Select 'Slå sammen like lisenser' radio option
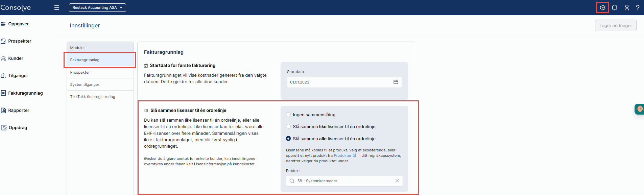The image size is (644, 195). click(x=288, y=127)
